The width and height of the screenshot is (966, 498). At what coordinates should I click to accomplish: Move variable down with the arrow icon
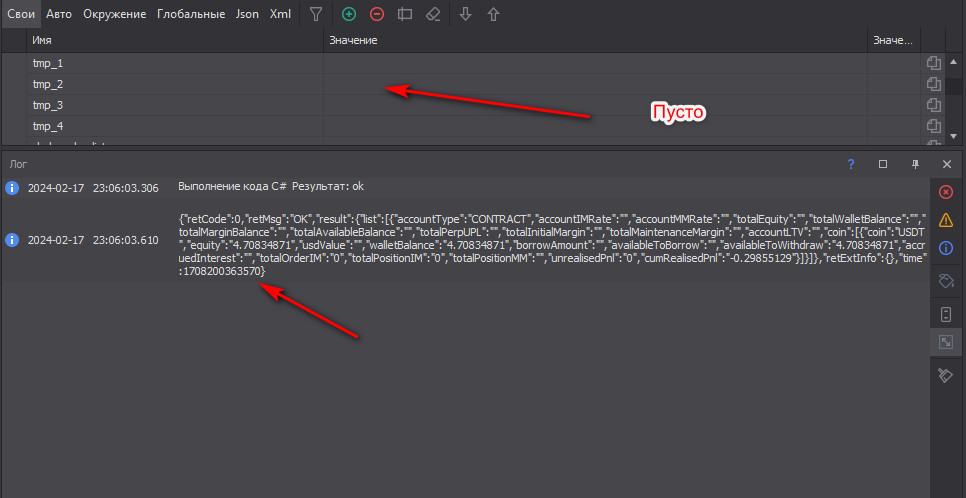pyautogui.click(x=466, y=14)
